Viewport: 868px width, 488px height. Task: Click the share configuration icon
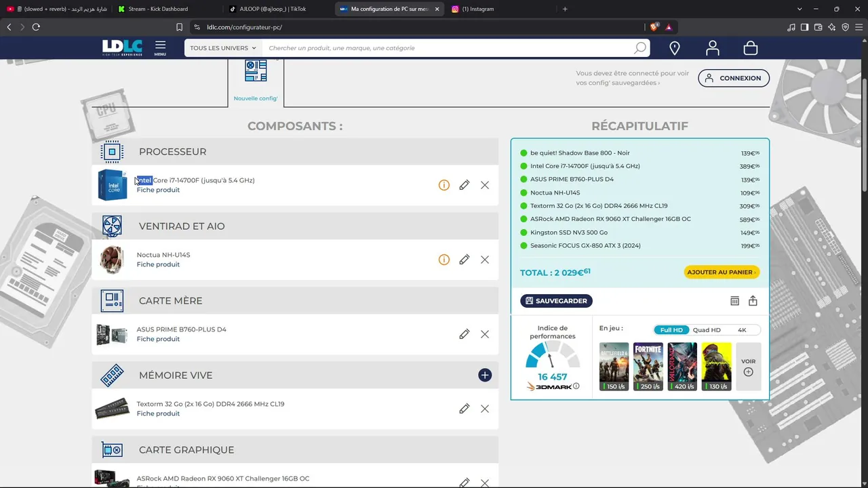[x=753, y=301]
